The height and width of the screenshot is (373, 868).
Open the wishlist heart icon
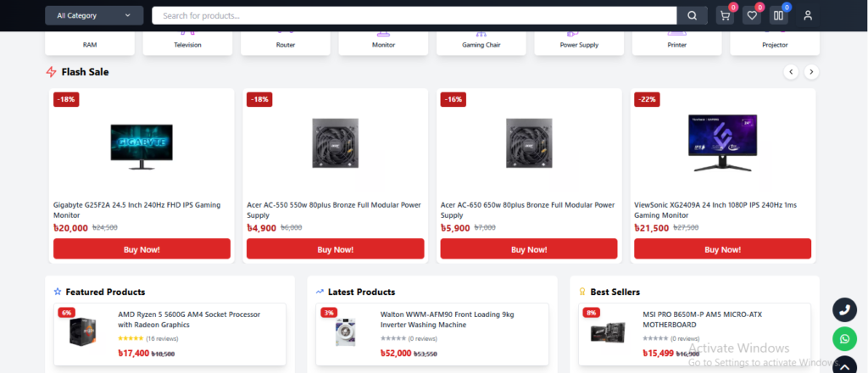(752, 15)
